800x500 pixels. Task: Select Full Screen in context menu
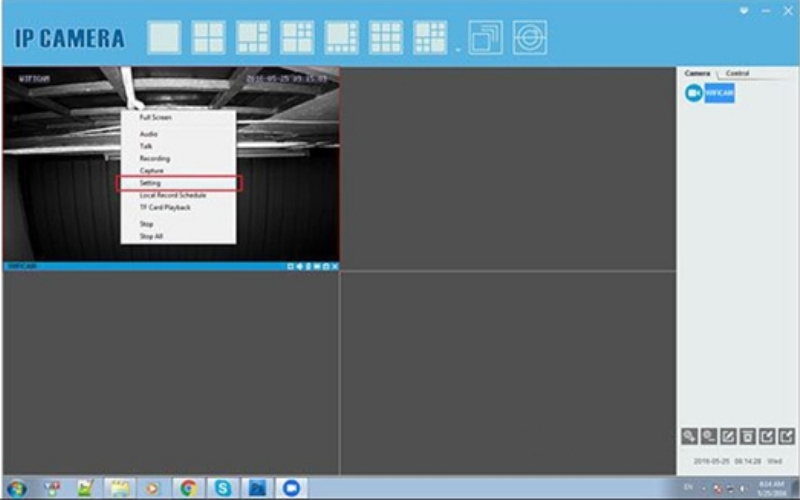(x=155, y=117)
